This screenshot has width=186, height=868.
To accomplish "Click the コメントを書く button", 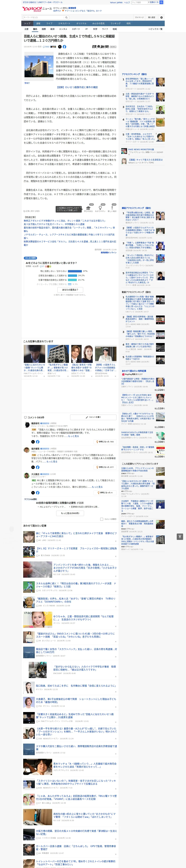I will pos(93,417).
